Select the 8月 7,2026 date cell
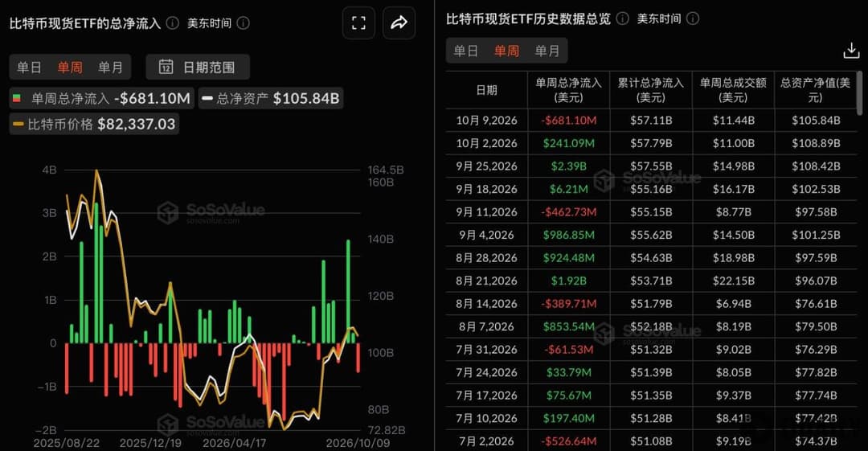The height and width of the screenshot is (451, 868). click(x=486, y=326)
